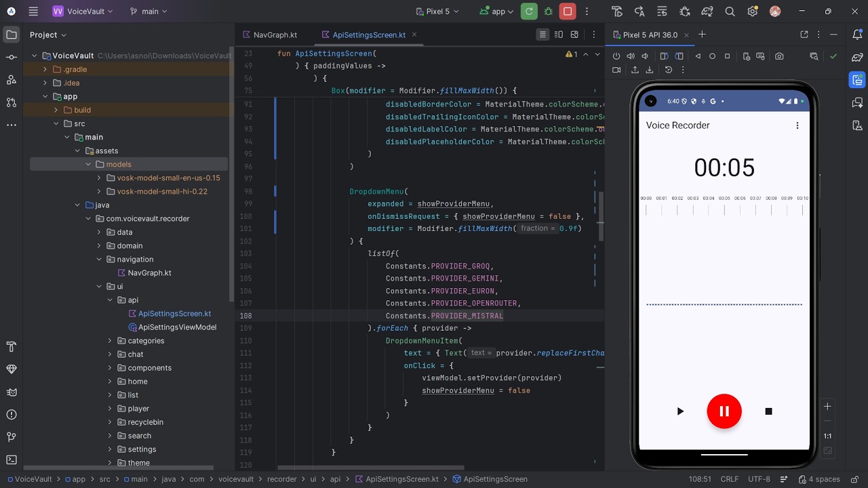Viewport: 868px width, 488px height.
Task: Open Search Everywhere magnifier icon
Action: (730, 12)
